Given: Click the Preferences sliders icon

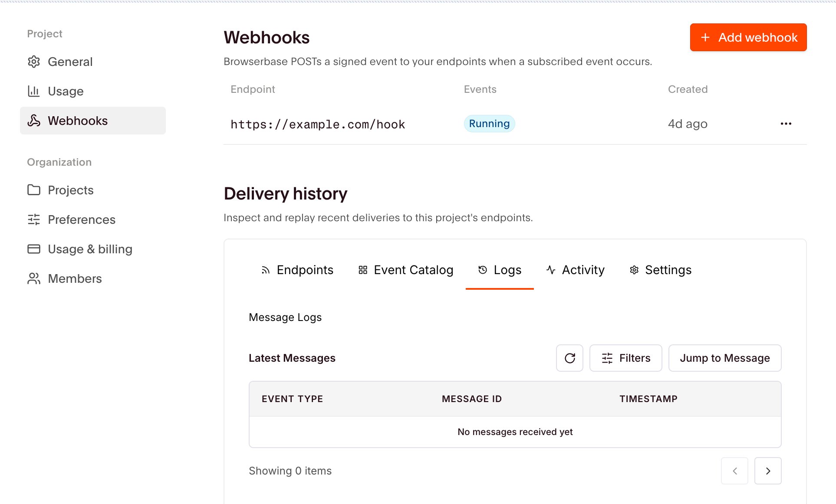Looking at the screenshot, I should click(34, 219).
